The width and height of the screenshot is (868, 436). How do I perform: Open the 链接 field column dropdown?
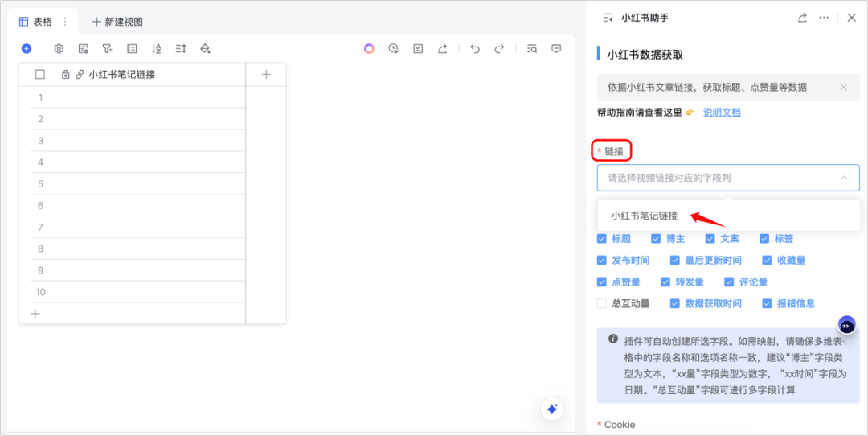[728, 178]
